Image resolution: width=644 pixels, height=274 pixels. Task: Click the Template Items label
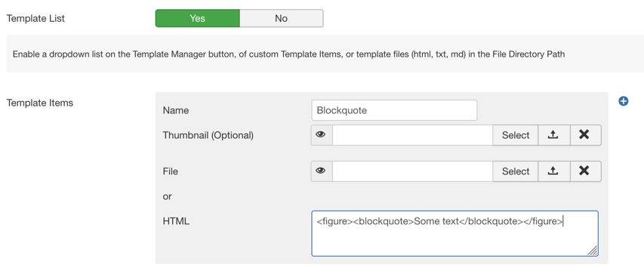click(40, 103)
